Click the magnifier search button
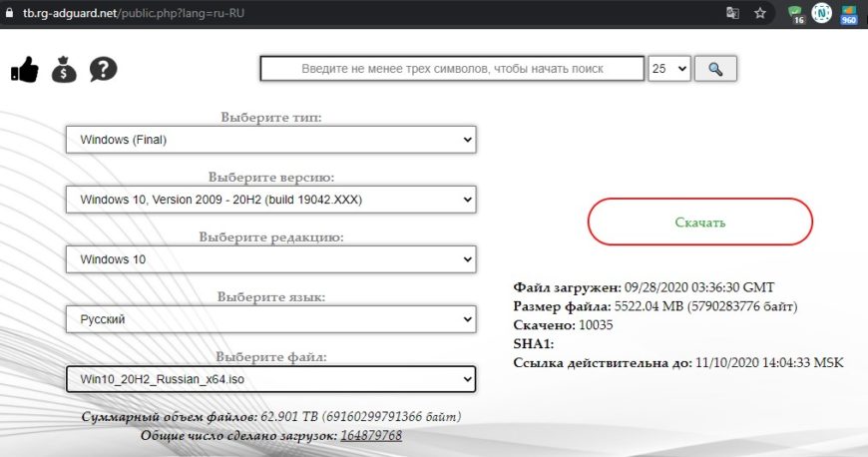 click(715, 69)
